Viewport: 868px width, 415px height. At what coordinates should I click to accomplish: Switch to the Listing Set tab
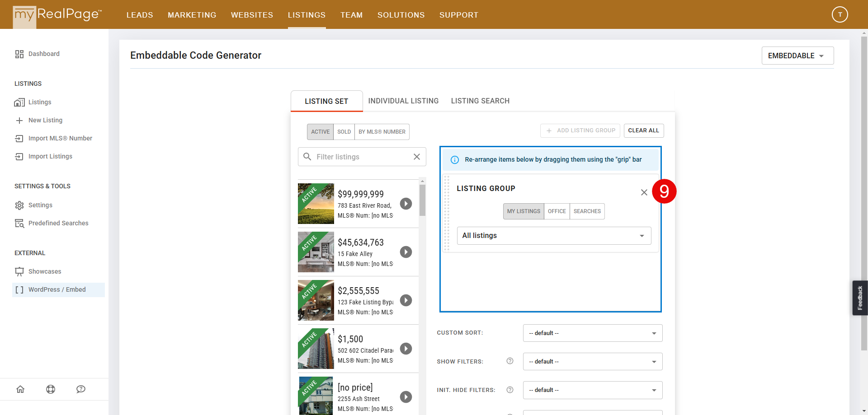(x=326, y=101)
